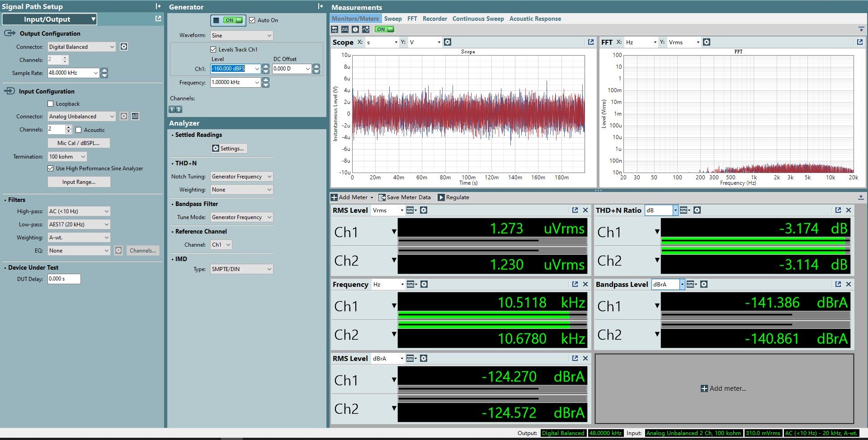The height and width of the screenshot is (440, 868).
Task: Collapse the Signal Path Setup panel
Action: [x=158, y=6]
